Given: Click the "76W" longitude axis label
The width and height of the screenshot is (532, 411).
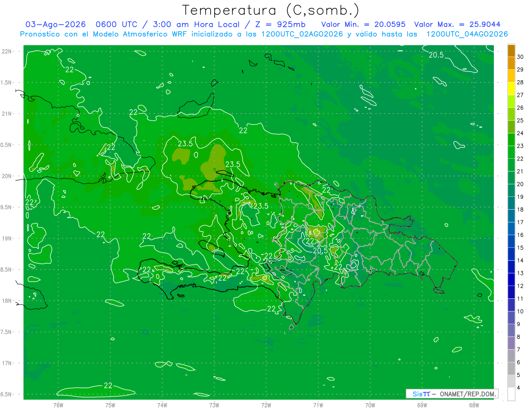Looking at the screenshot, I should pyautogui.click(x=58, y=405).
